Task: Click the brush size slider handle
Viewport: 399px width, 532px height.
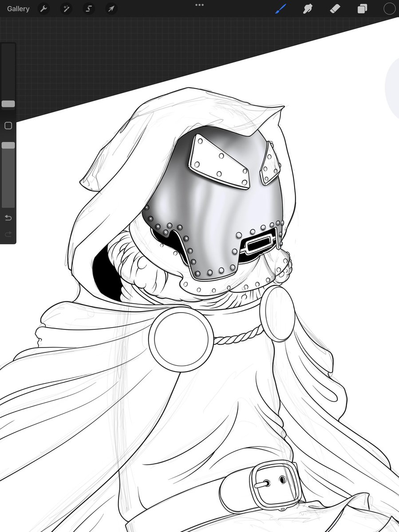Action: (x=8, y=104)
